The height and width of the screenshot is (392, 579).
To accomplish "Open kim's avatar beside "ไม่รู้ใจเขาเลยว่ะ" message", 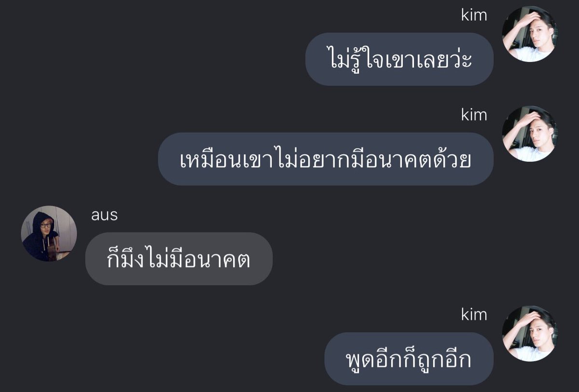I will point(529,34).
